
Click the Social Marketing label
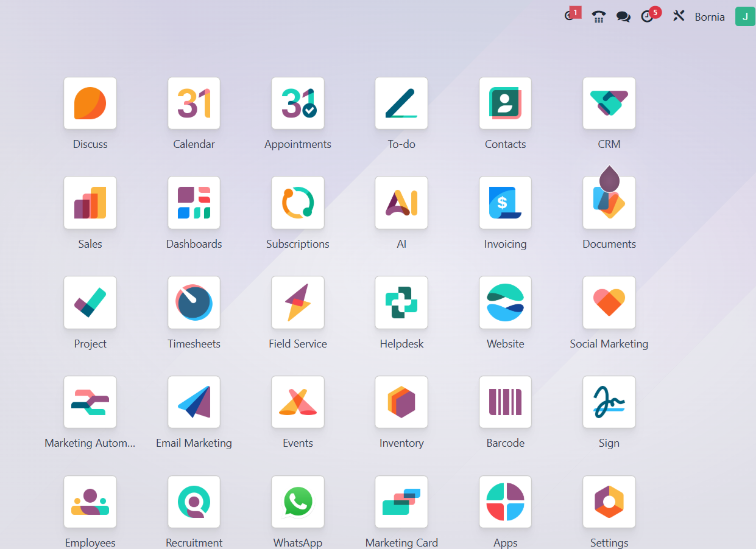(x=609, y=344)
